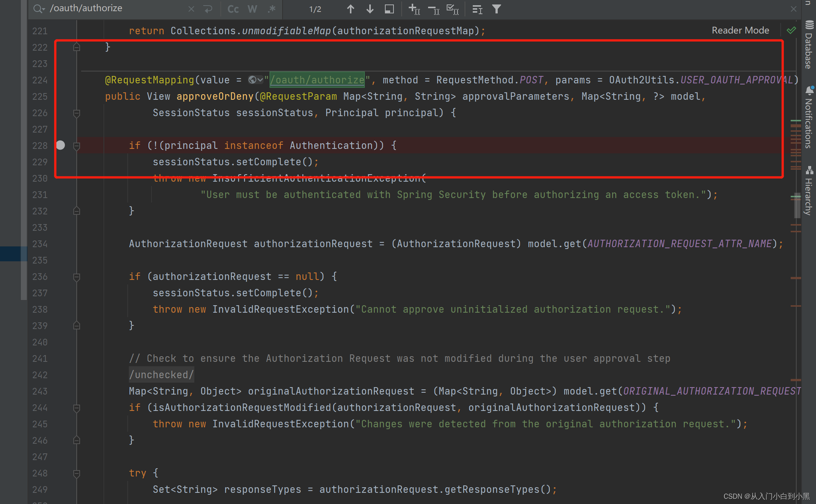
Task: Toggle Words (W) search option
Action: (252, 9)
